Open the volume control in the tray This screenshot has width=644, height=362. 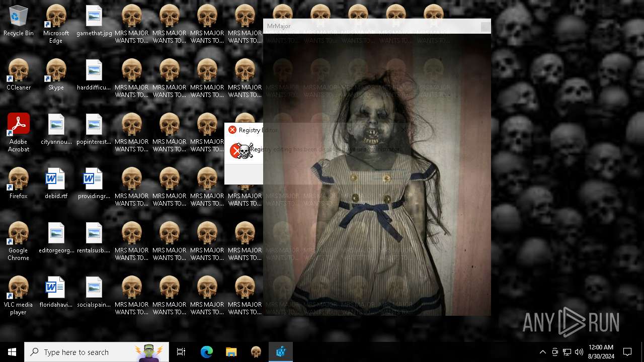[x=579, y=352]
